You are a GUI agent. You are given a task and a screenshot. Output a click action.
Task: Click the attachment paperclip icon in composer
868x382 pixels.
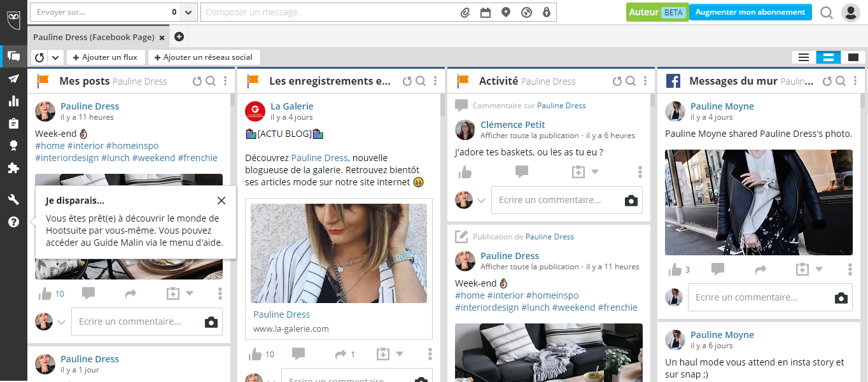[x=465, y=12]
